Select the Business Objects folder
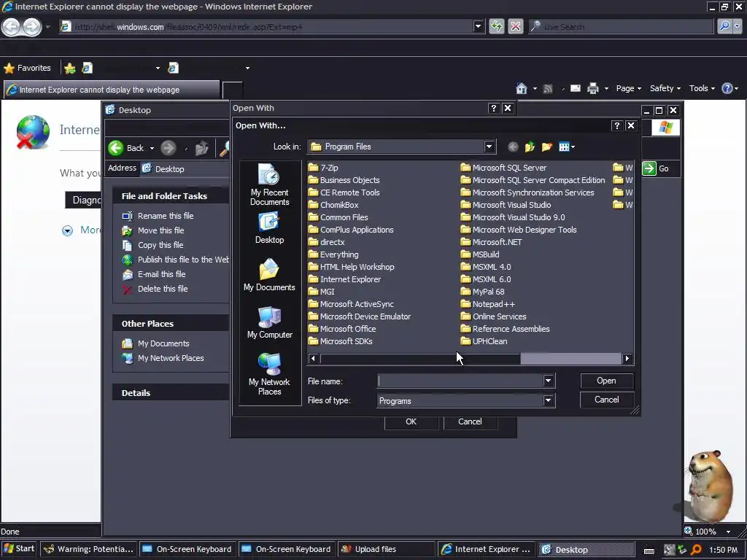 [344, 180]
